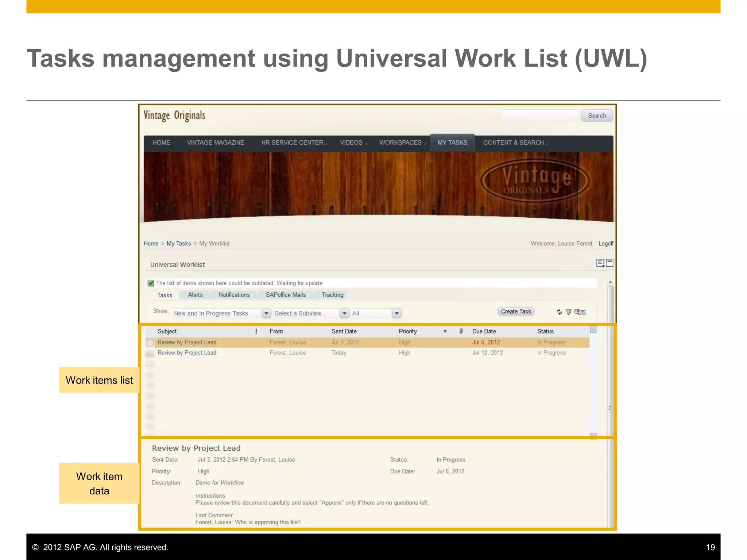This screenshot has width=747, height=560.
Task: Click the last comment 'Who is approving this file?'
Action: pyautogui.click(x=268, y=522)
